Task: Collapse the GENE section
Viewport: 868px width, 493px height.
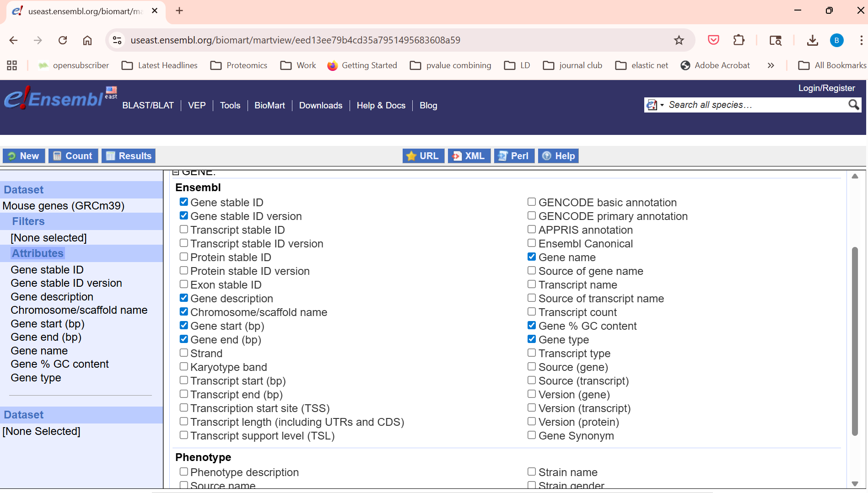Action: click(176, 172)
